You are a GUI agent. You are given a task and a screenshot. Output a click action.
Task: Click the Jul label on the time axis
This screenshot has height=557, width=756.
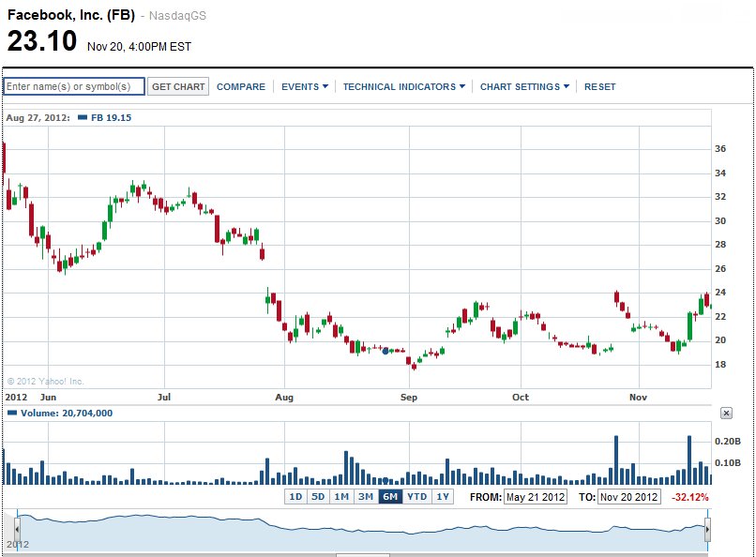(x=164, y=397)
